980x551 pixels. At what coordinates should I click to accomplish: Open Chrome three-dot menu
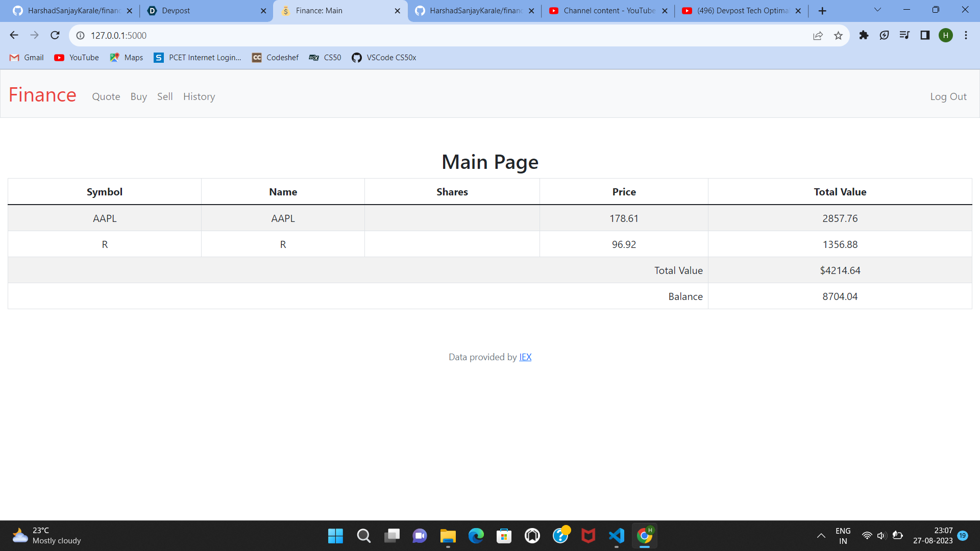click(966, 35)
